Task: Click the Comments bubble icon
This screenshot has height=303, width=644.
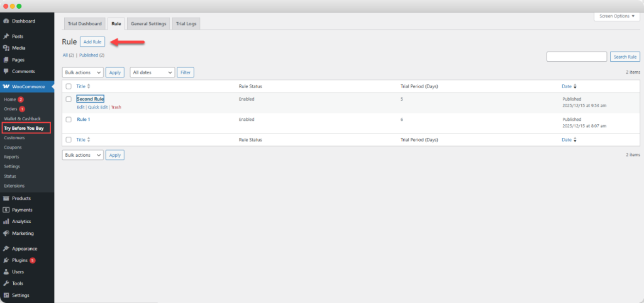Action: [x=6, y=71]
